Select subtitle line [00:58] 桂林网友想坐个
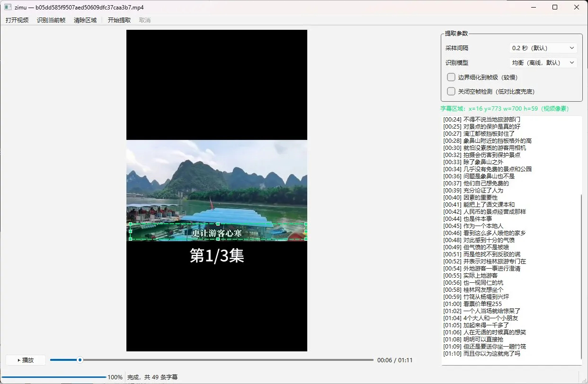This screenshot has height=384, width=588. pos(473,289)
